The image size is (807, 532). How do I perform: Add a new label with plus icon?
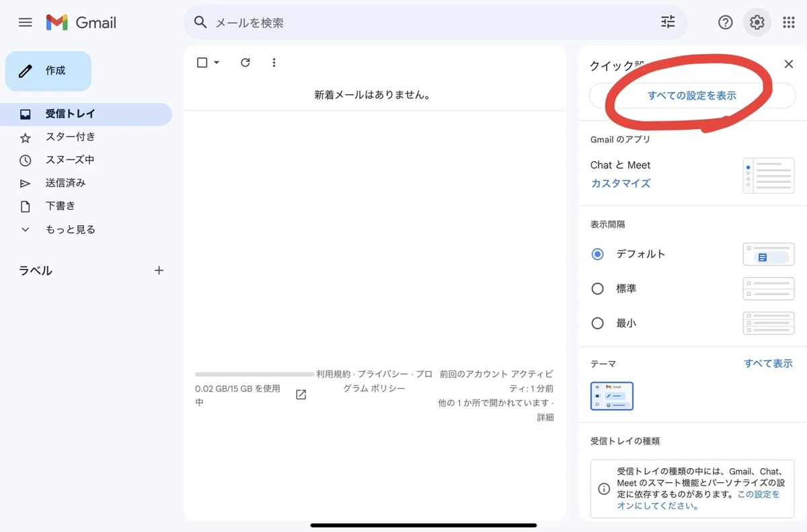coord(159,270)
